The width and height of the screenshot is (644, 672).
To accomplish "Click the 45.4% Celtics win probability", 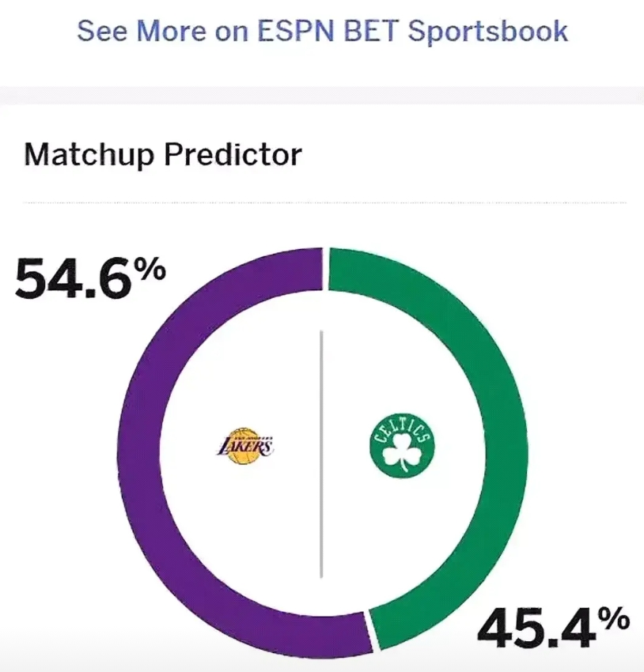I will (x=553, y=628).
